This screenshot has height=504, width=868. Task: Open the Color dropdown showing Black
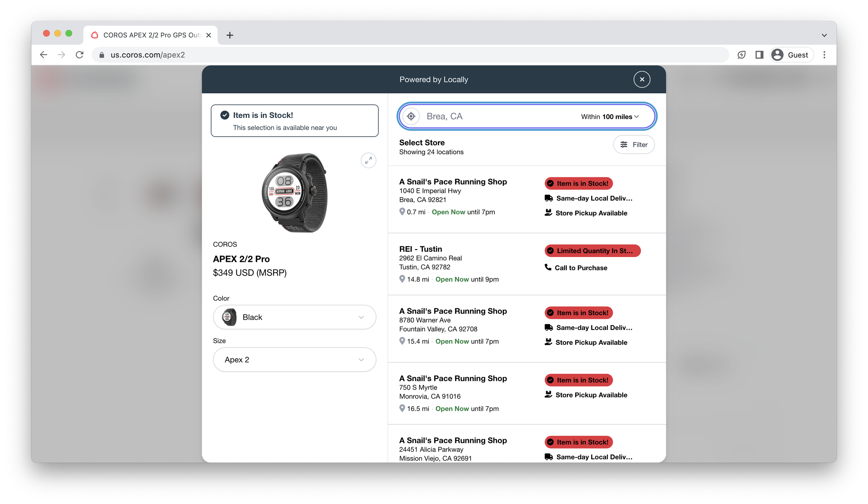point(294,317)
